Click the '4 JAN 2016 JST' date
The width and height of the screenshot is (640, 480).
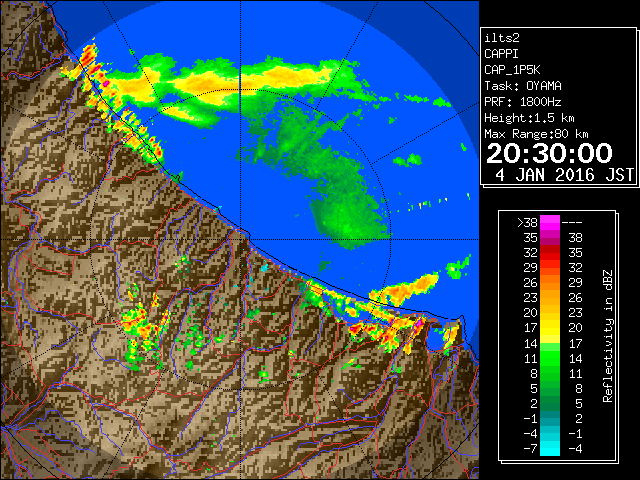click(564, 175)
